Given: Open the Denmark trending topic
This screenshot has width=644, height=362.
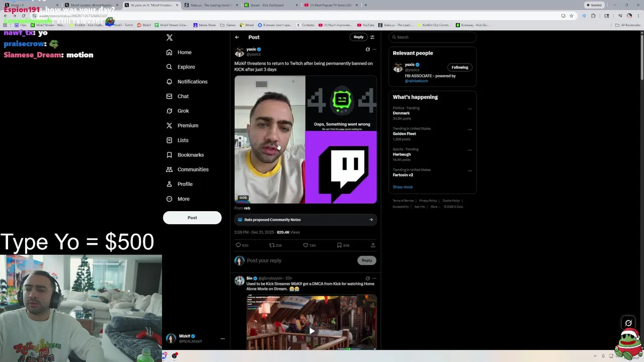Looking at the screenshot, I should (x=401, y=113).
